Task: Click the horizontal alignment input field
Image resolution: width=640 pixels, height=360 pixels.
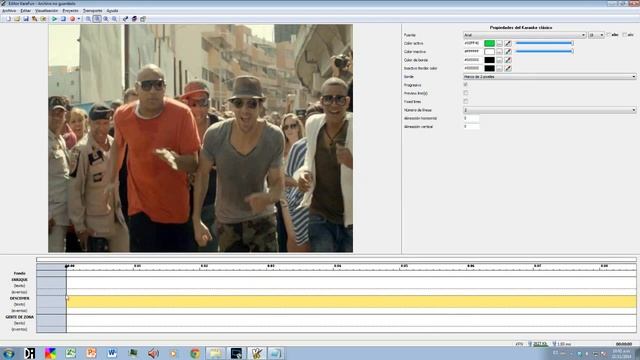Action: 471,118
